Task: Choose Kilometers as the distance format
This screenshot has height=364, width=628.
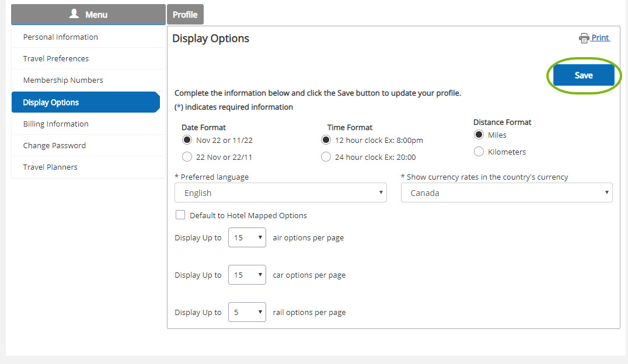Action: (479, 151)
